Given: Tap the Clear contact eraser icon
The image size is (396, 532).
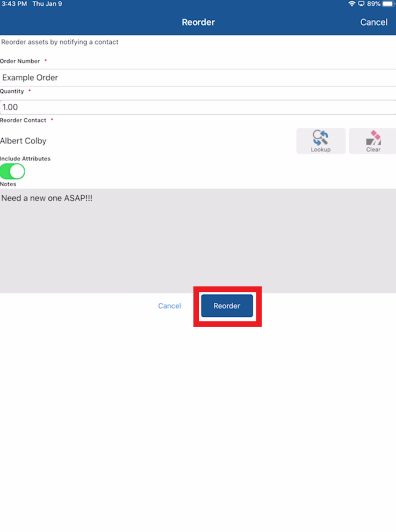Looking at the screenshot, I should tap(372, 141).
